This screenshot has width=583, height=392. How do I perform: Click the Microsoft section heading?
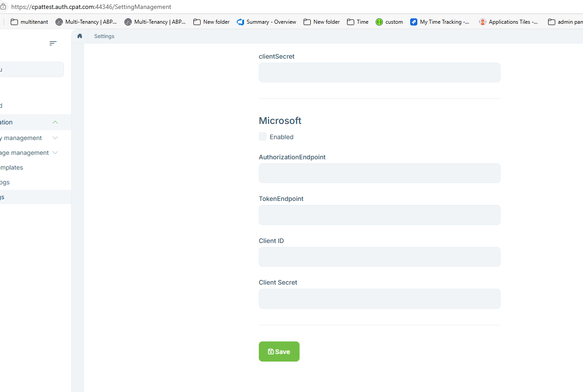[280, 121]
